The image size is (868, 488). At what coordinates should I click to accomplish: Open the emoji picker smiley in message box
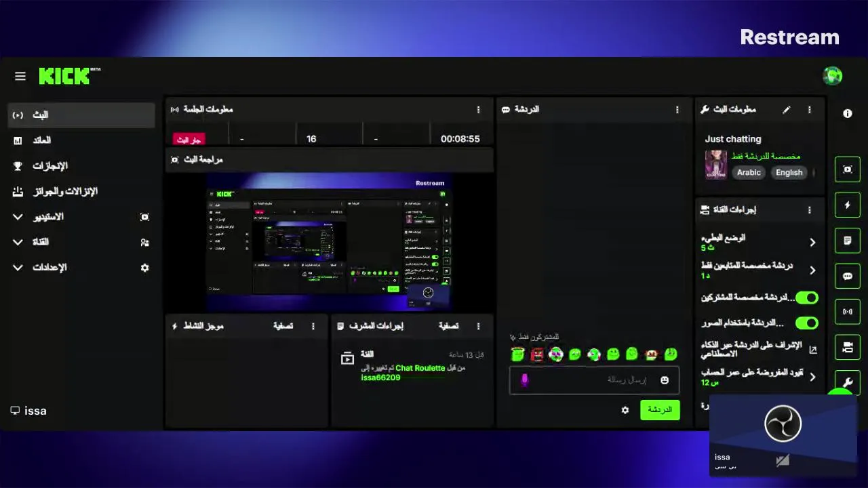coord(665,380)
